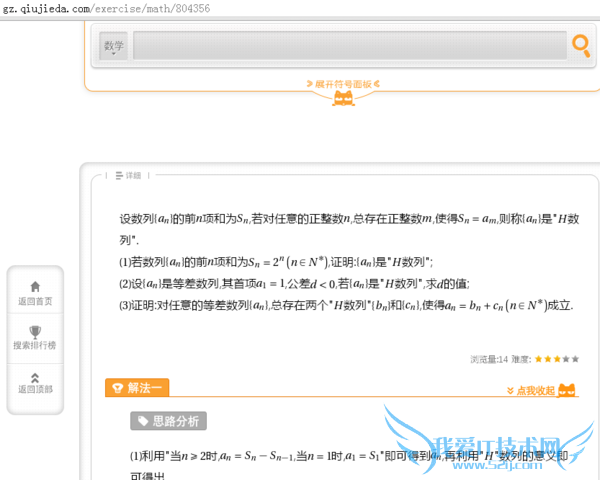Expand the 展开符号面板 symbol panel
Viewport: 600px width, 480px height.
click(x=343, y=84)
